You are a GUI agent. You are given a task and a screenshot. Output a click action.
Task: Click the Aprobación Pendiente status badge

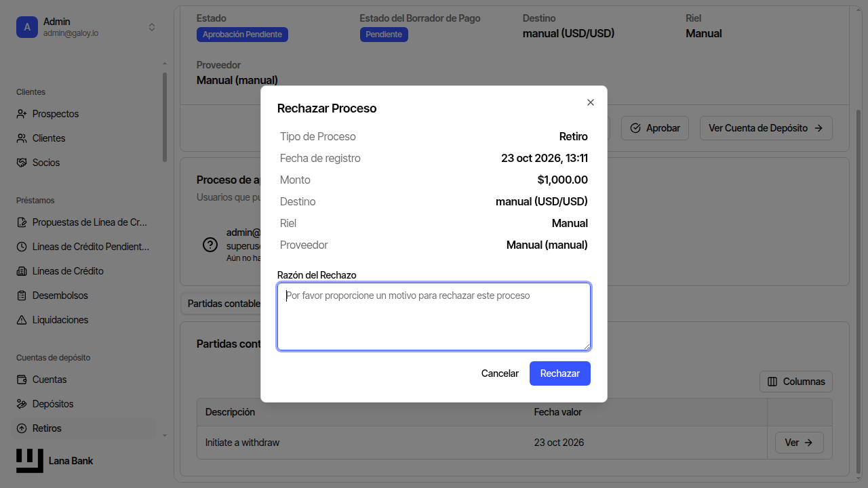(x=242, y=35)
